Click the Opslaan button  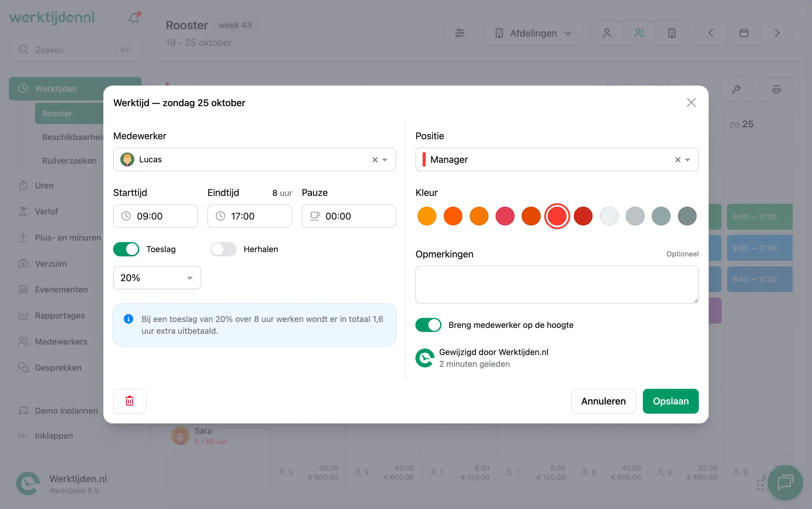tap(671, 401)
